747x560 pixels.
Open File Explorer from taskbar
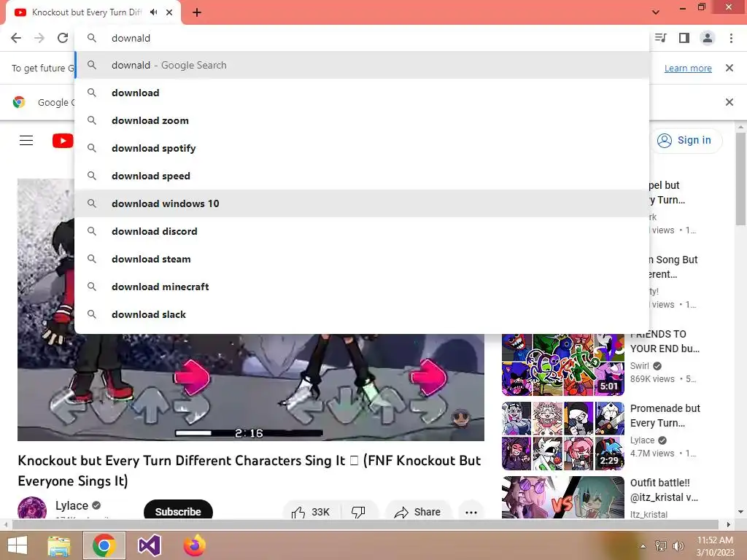59,545
